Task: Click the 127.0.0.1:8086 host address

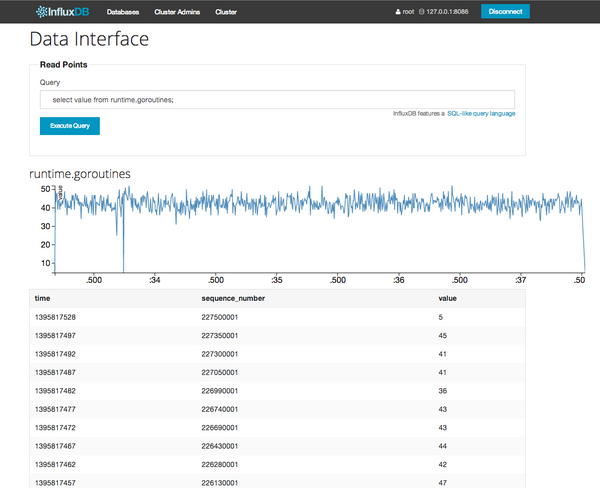Action: (x=447, y=12)
